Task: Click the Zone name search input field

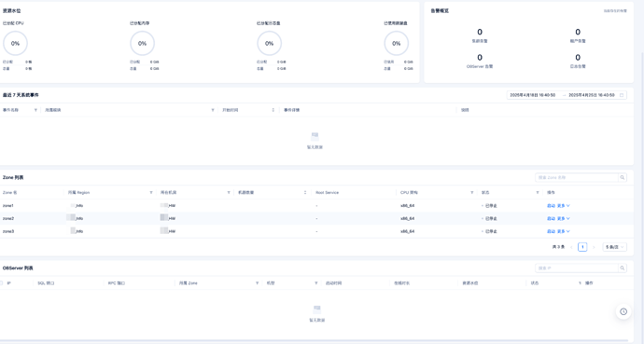Action: coord(577,177)
